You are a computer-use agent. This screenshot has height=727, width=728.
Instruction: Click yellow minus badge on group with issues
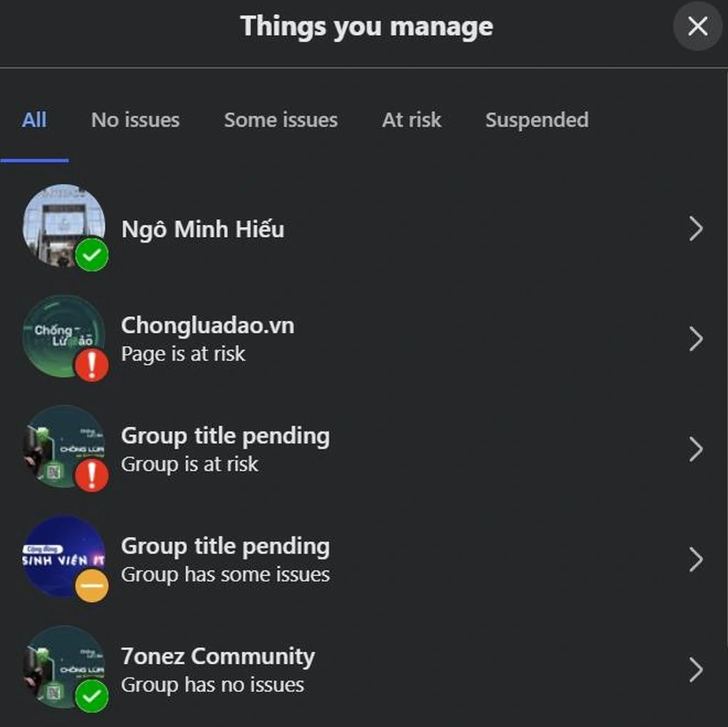92,586
